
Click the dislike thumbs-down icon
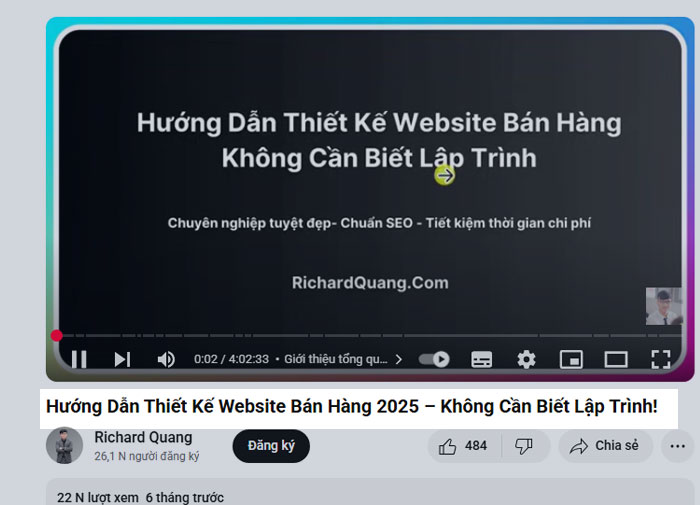click(523, 446)
